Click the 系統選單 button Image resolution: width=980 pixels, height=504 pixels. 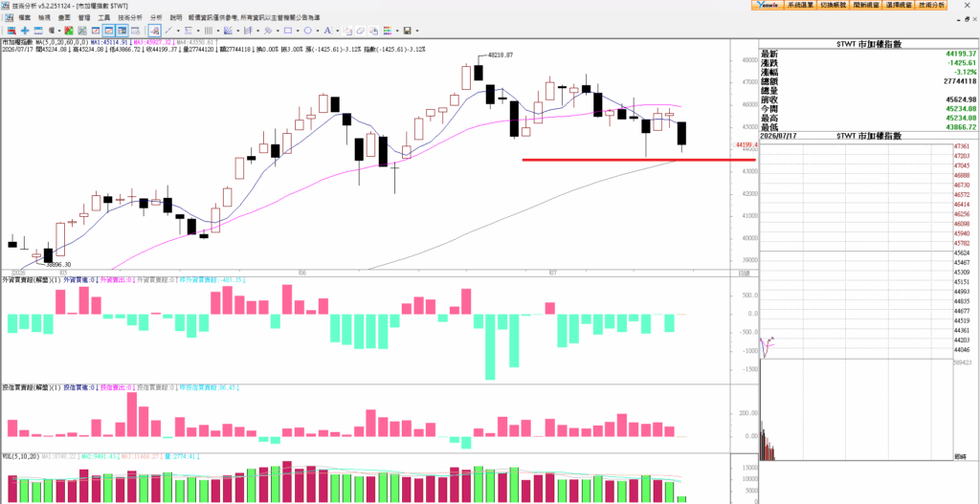[x=800, y=5]
